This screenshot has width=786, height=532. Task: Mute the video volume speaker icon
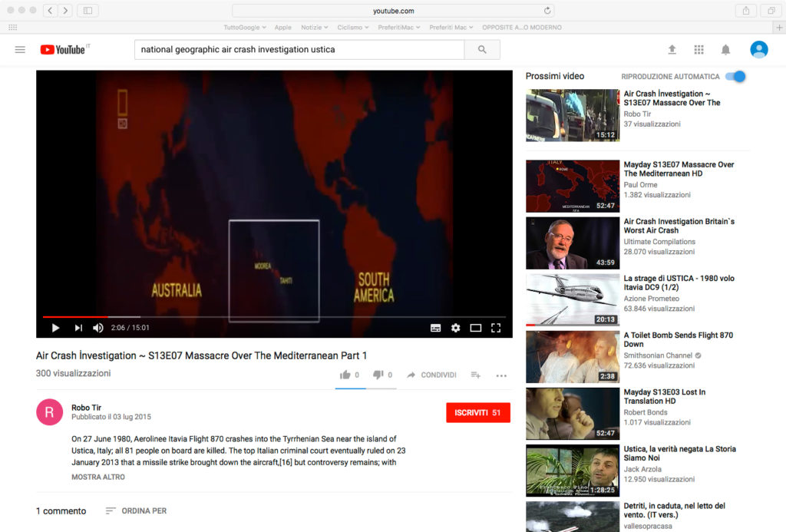[x=98, y=328]
